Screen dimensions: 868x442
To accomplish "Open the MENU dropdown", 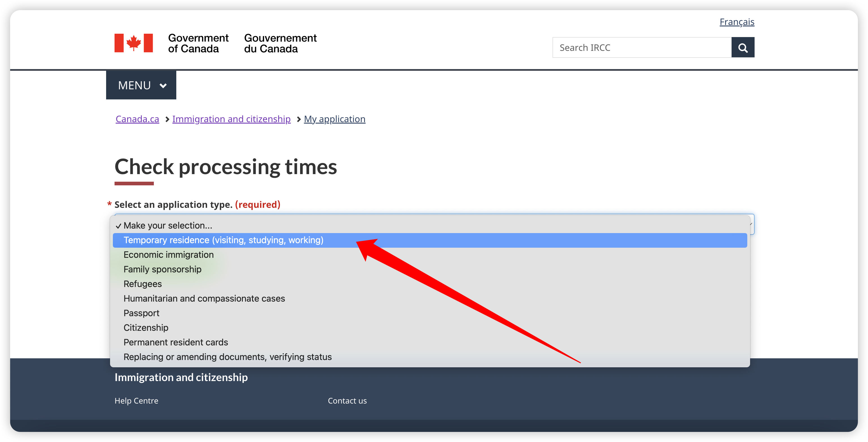I will click(141, 85).
